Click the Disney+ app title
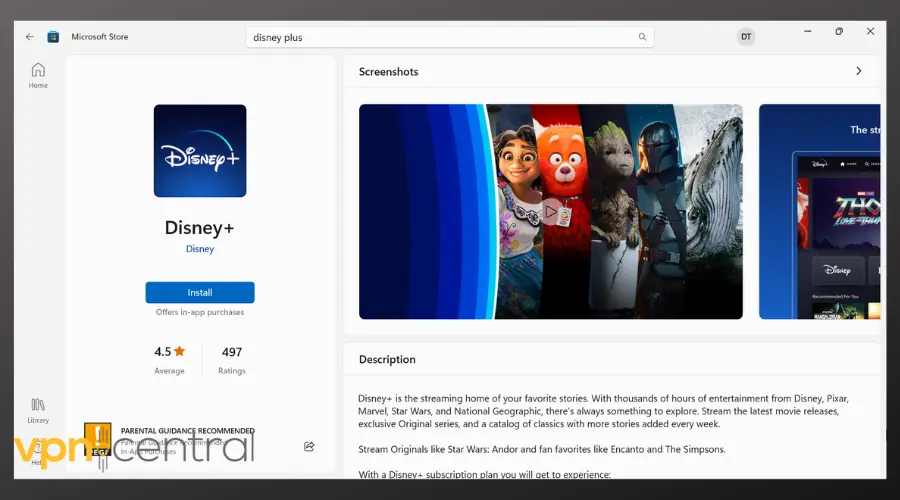Viewport: 900px width, 500px height. (x=200, y=228)
